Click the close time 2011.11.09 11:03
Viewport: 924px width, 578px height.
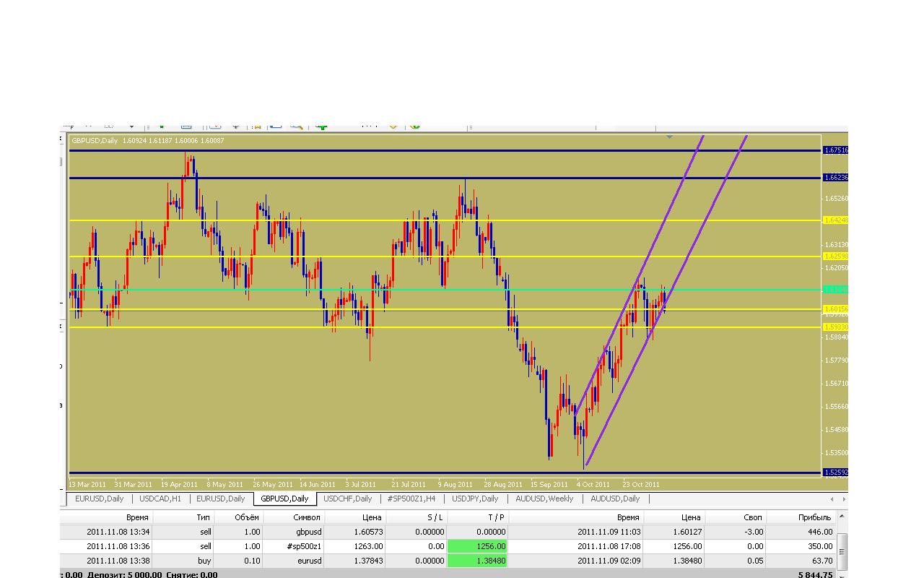pos(608,532)
